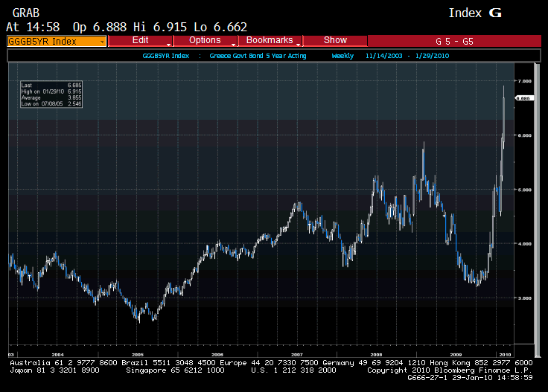Click the Low on 07/08/05 legend row
The height and width of the screenshot is (392, 548).
pos(51,104)
